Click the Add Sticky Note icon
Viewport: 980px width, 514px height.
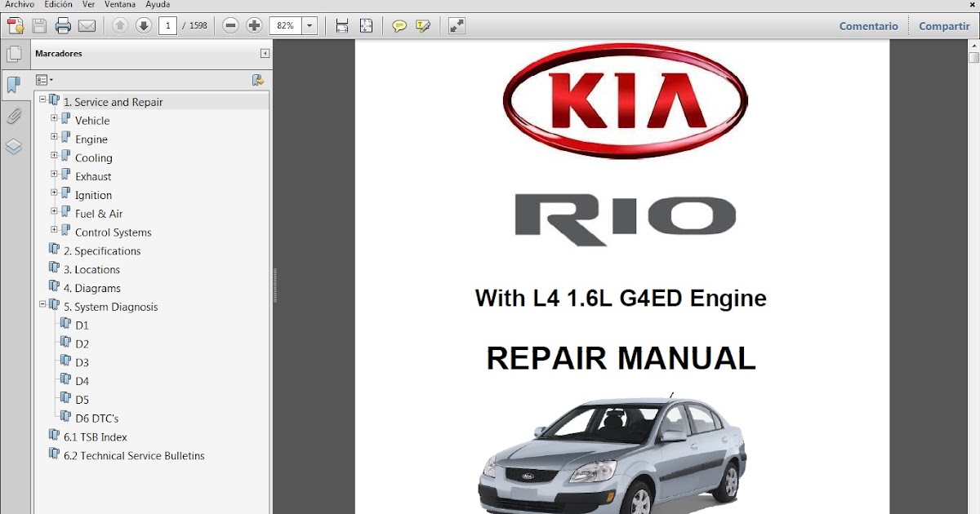(x=399, y=26)
